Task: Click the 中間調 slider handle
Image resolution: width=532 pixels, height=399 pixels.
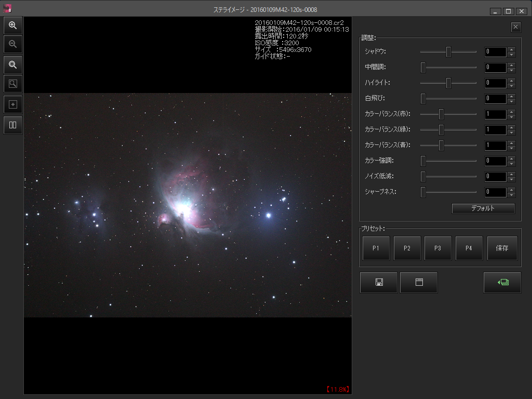Action: pos(423,68)
